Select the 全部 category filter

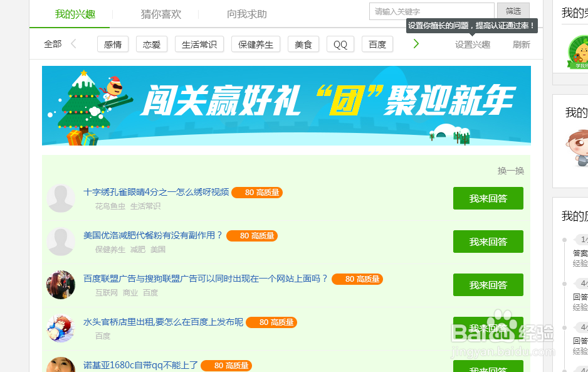(53, 45)
